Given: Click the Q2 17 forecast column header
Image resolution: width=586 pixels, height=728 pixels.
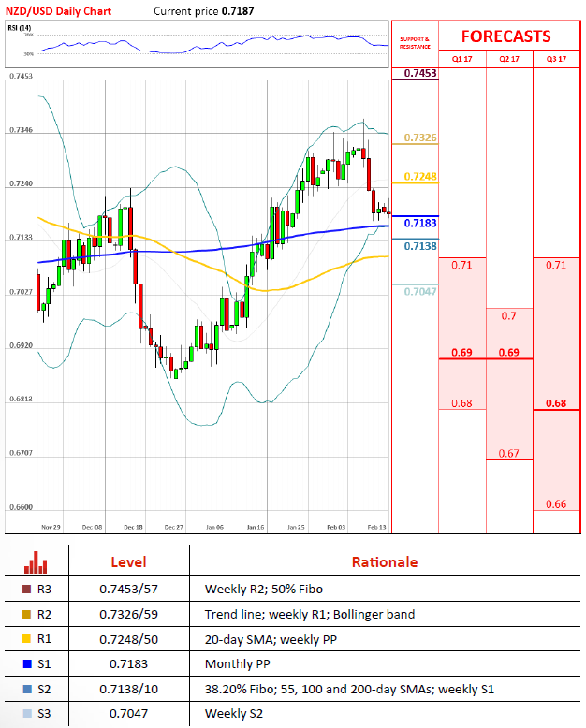Looking at the screenshot, I should (509, 59).
